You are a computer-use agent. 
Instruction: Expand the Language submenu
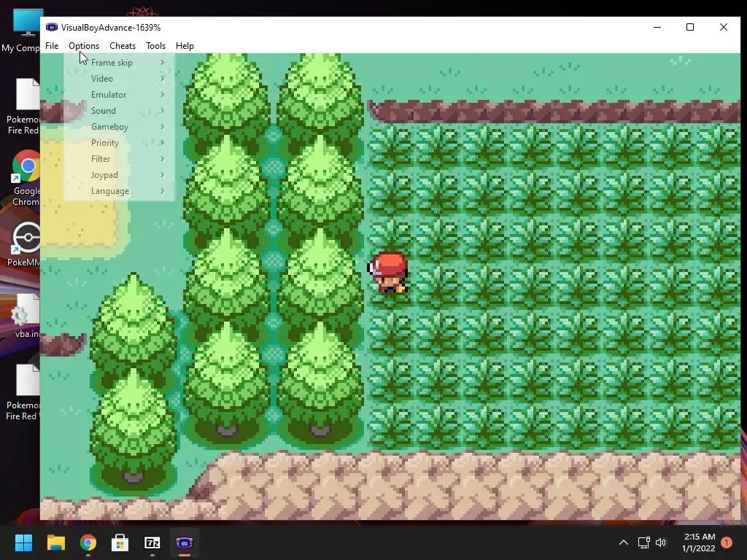119,191
